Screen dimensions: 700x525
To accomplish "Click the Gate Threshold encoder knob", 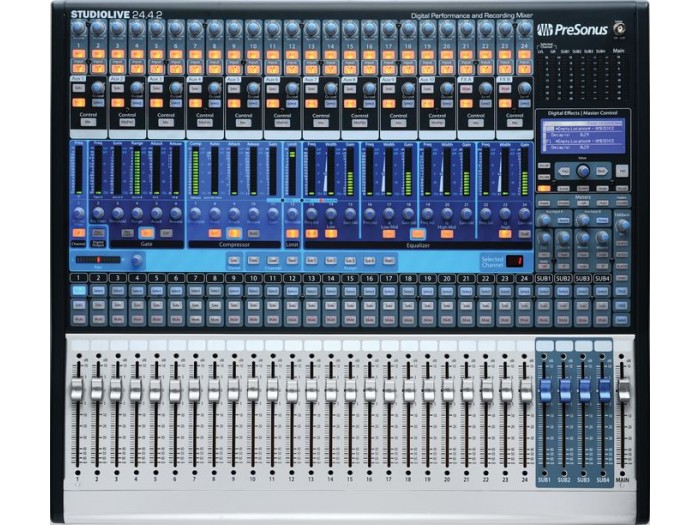I will [x=117, y=213].
